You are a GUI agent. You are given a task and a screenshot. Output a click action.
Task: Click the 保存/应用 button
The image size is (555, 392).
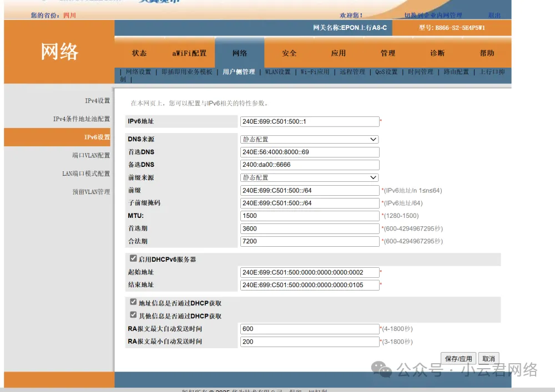(458, 358)
